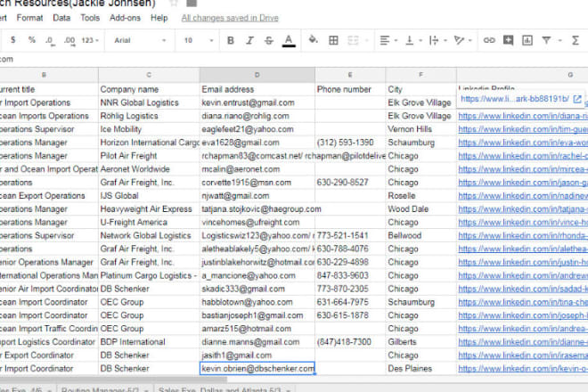Open the Data menu

[61, 18]
